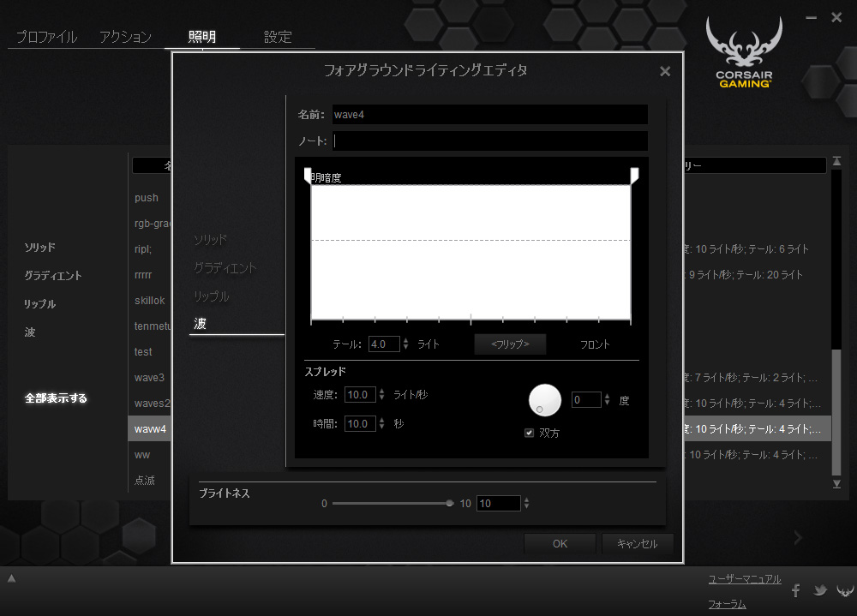The image size is (857, 616).
Task: Switch to the 設定 tab
Action: (x=278, y=37)
